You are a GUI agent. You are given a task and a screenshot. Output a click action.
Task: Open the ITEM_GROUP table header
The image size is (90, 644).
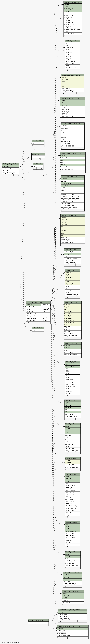(x=38, y=164)
